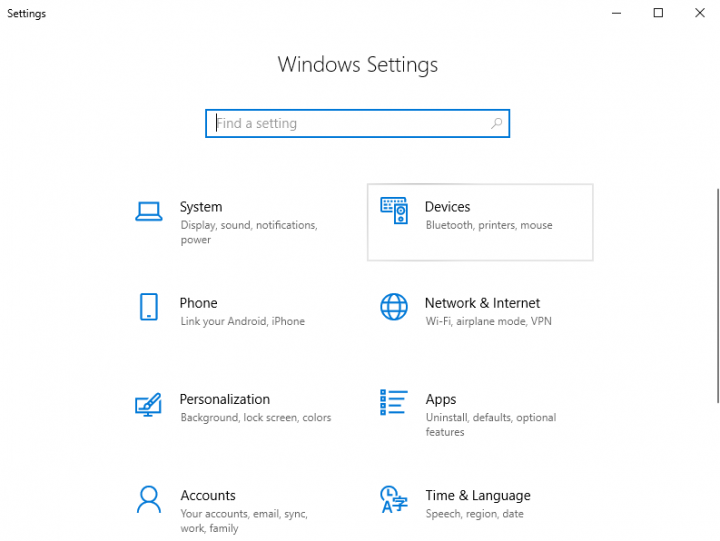Open the Accounts category label
720x541 pixels.
[x=208, y=495]
